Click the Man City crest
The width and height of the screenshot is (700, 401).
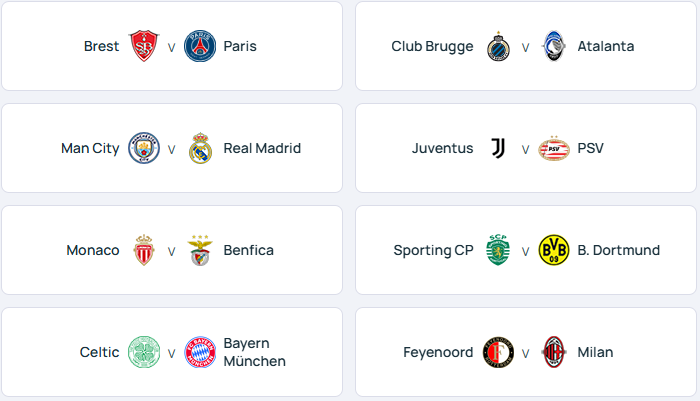click(x=144, y=148)
